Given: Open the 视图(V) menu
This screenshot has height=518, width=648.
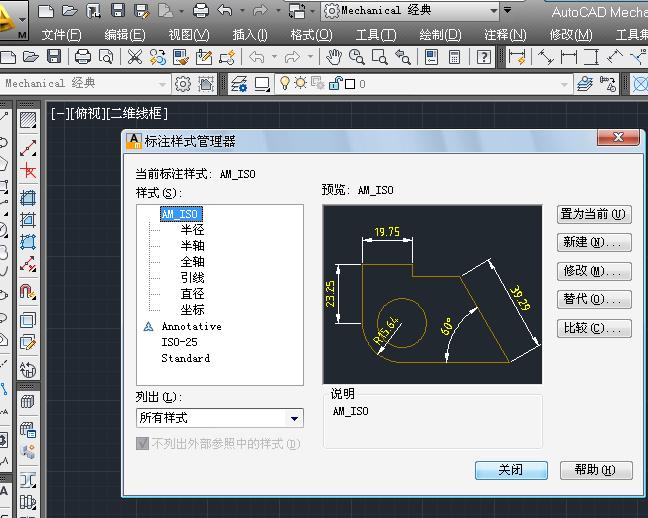Looking at the screenshot, I should click(x=189, y=35).
